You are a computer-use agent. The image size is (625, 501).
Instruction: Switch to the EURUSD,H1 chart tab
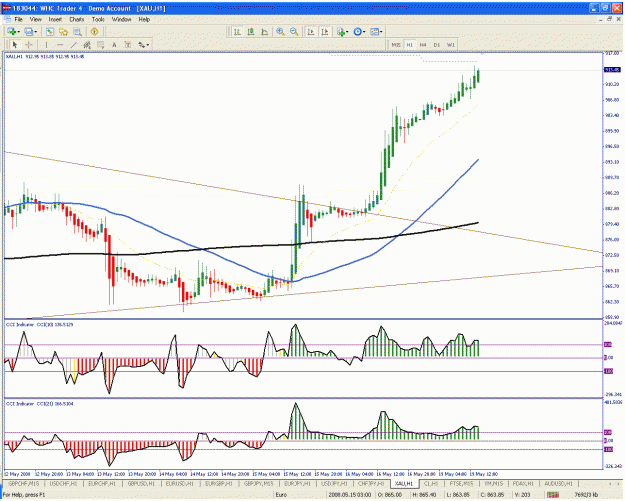click(x=179, y=483)
